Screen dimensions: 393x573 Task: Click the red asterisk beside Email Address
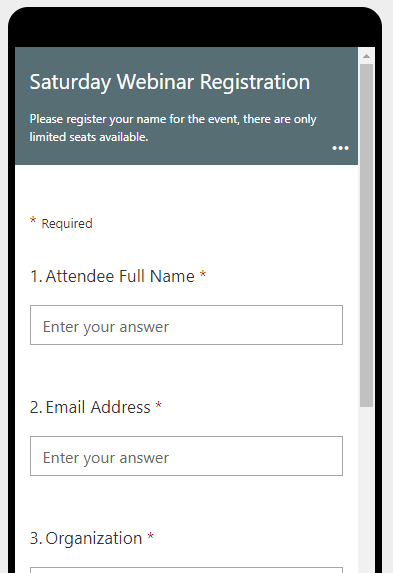(x=159, y=405)
